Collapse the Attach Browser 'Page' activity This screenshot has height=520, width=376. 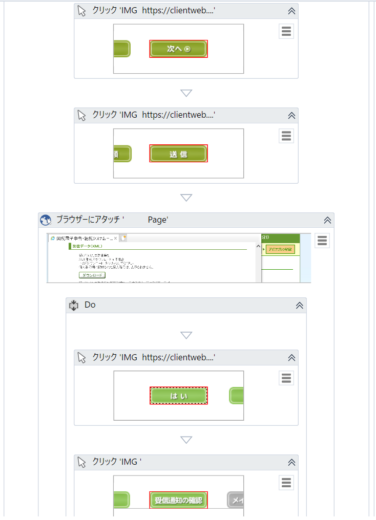coord(327,220)
